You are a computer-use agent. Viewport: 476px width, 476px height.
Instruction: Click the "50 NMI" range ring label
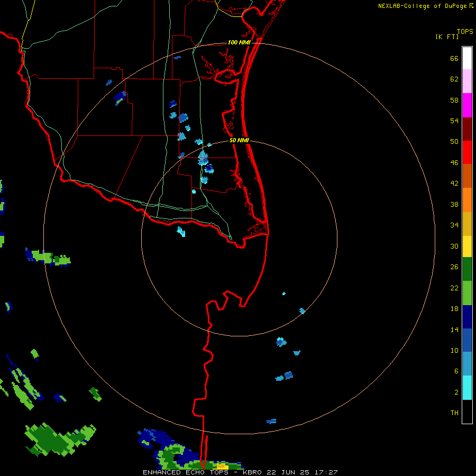(x=239, y=140)
